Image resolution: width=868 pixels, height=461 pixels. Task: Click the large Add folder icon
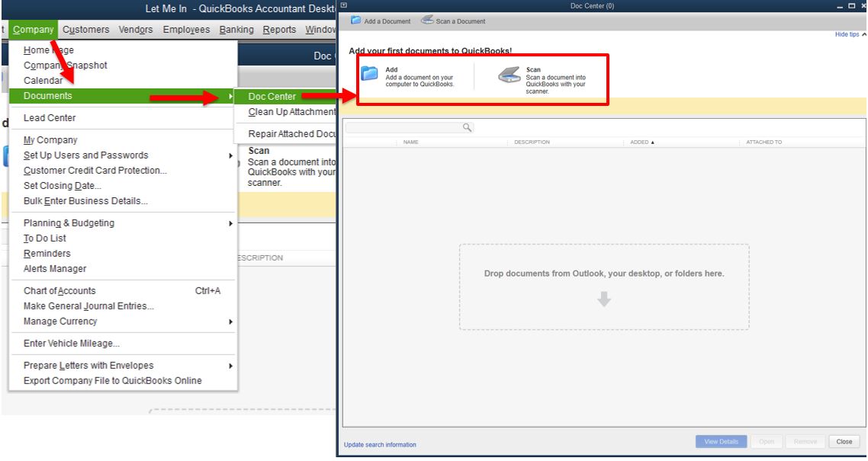(369, 73)
